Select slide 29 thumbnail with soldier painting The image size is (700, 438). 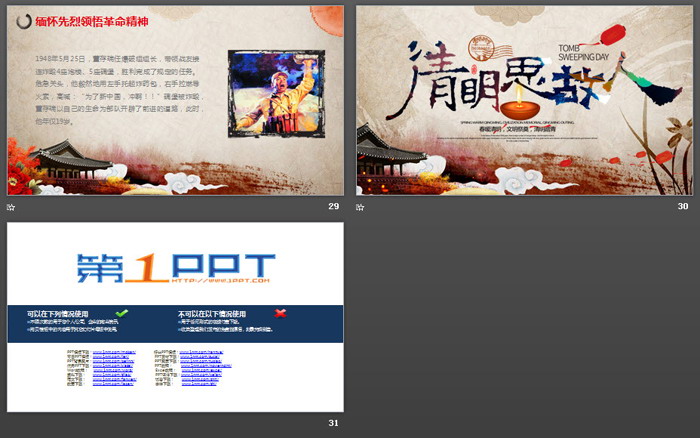click(x=175, y=100)
